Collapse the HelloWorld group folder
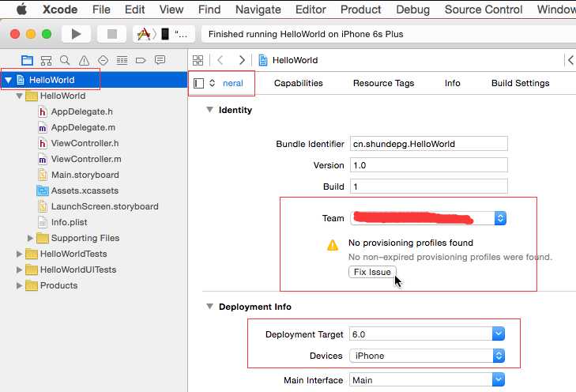The height and width of the screenshot is (392, 576). (19, 96)
